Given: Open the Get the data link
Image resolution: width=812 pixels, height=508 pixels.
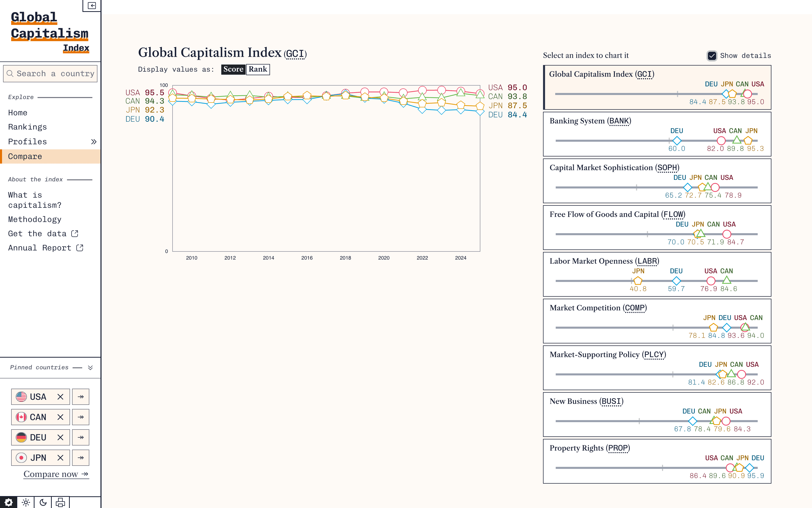Looking at the screenshot, I should [43, 233].
